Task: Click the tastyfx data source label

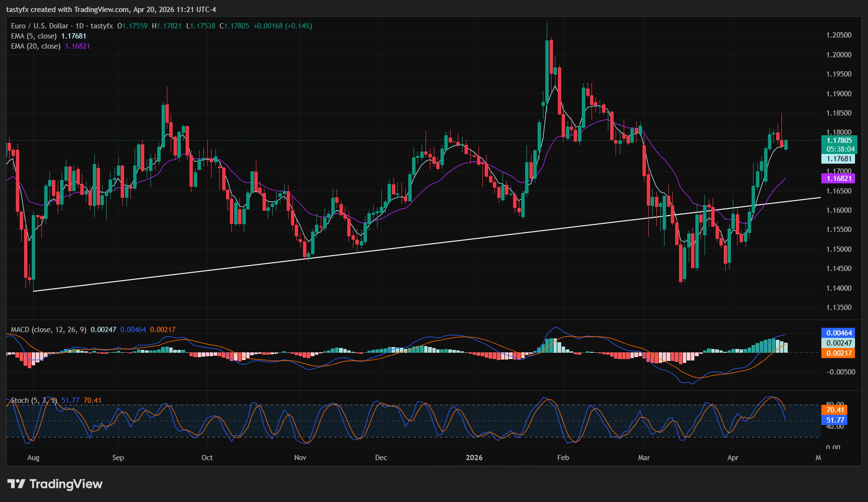Action: pos(103,26)
